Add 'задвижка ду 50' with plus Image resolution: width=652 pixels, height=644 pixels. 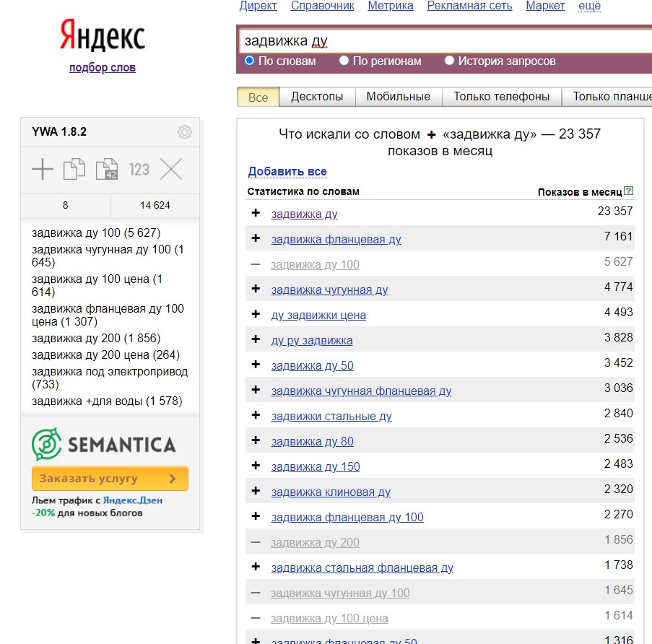pyautogui.click(x=256, y=365)
